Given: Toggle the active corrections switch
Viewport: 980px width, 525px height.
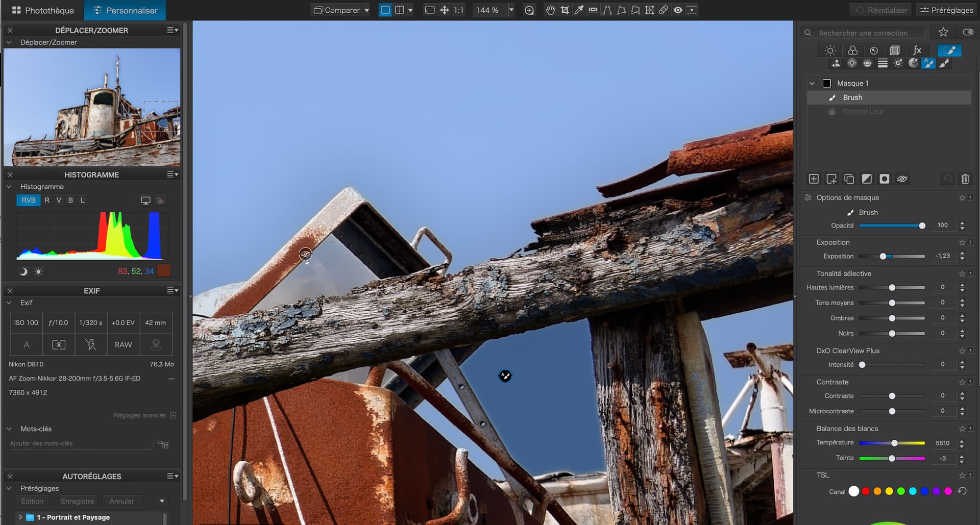Looking at the screenshot, I should point(968,33).
